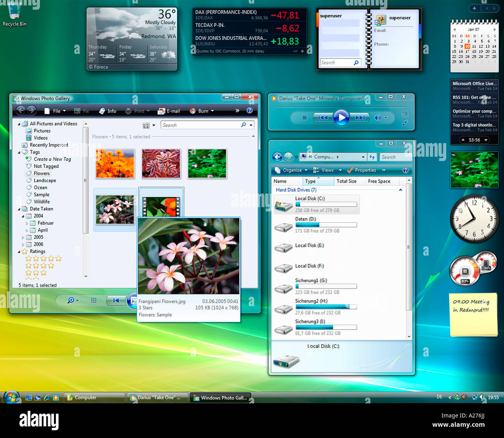This screenshot has height=438, width=504.
Task: Open the system tray network icon
Action: [x=475, y=397]
